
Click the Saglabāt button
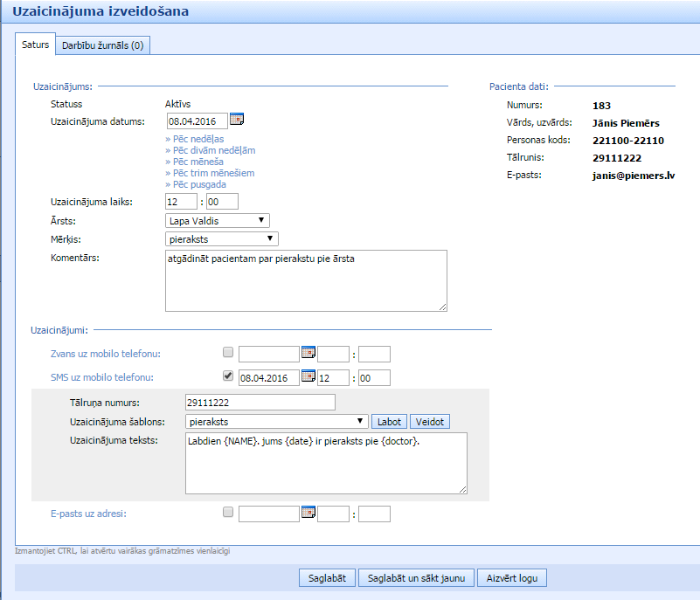327,577
